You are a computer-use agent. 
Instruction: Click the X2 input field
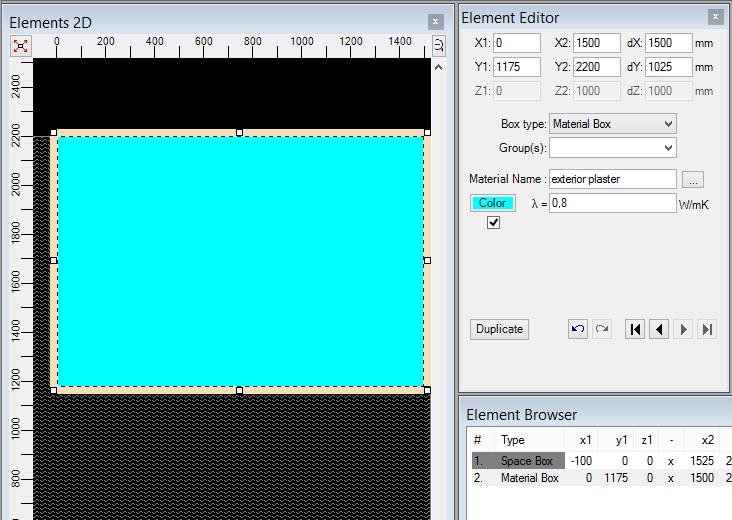click(597, 43)
